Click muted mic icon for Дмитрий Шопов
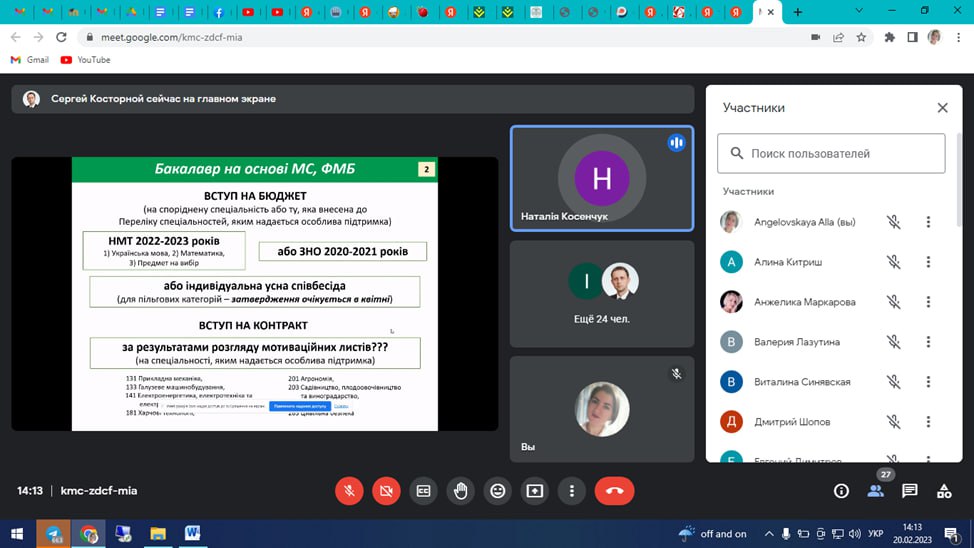974x548 pixels. (893, 422)
